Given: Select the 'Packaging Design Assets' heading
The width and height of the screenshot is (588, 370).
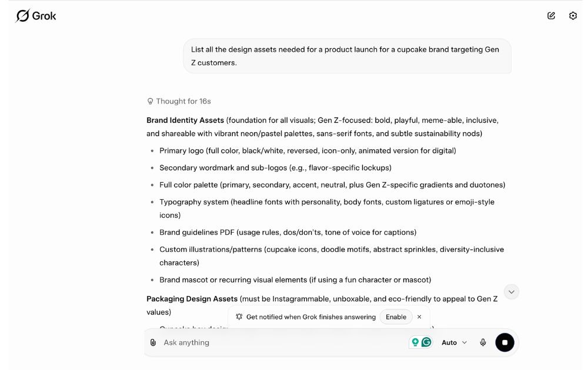Looking at the screenshot, I should [190, 298].
